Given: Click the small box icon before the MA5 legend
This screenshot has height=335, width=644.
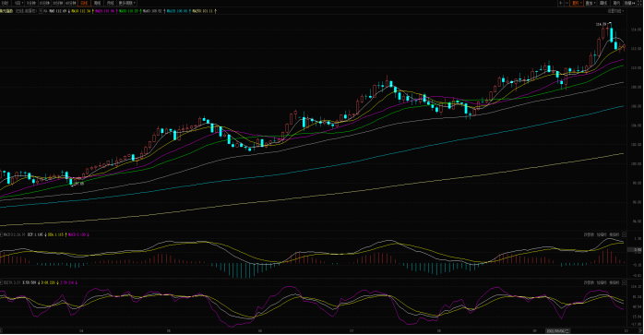Looking at the screenshot, I should pyautogui.click(x=41, y=11).
